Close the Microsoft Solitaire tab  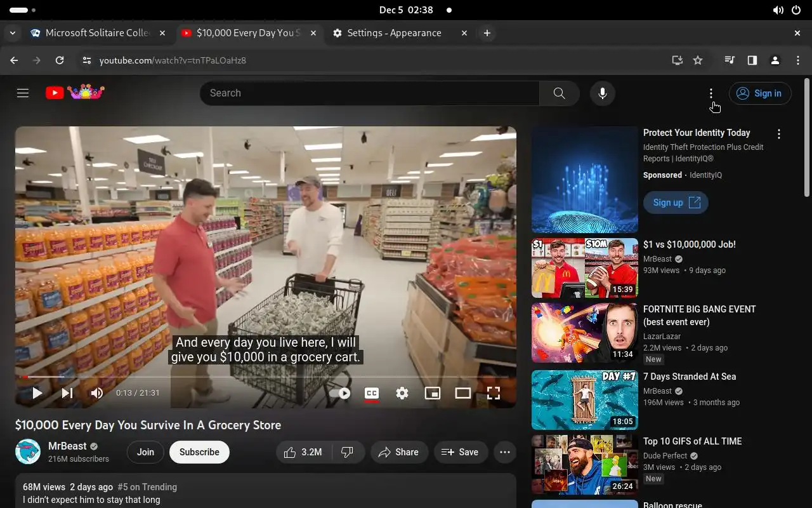pyautogui.click(x=162, y=33)
